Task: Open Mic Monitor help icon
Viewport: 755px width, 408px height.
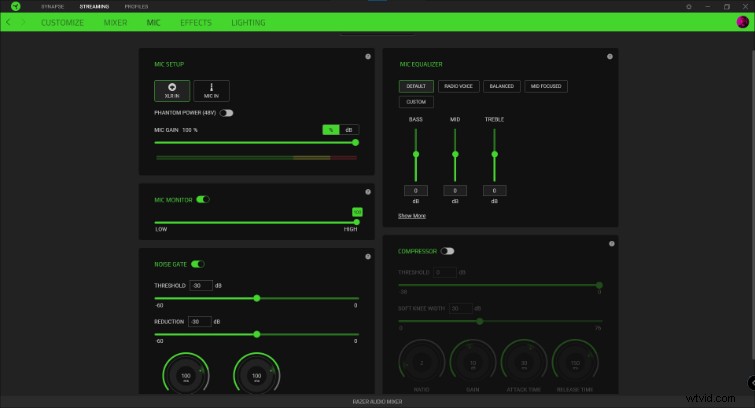Action: (368, 192)
